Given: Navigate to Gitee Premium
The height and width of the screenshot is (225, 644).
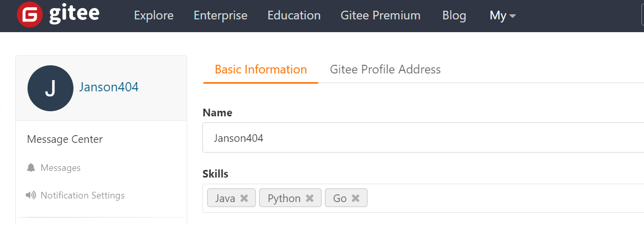Looking at the screenshot, I should point(380,16).
